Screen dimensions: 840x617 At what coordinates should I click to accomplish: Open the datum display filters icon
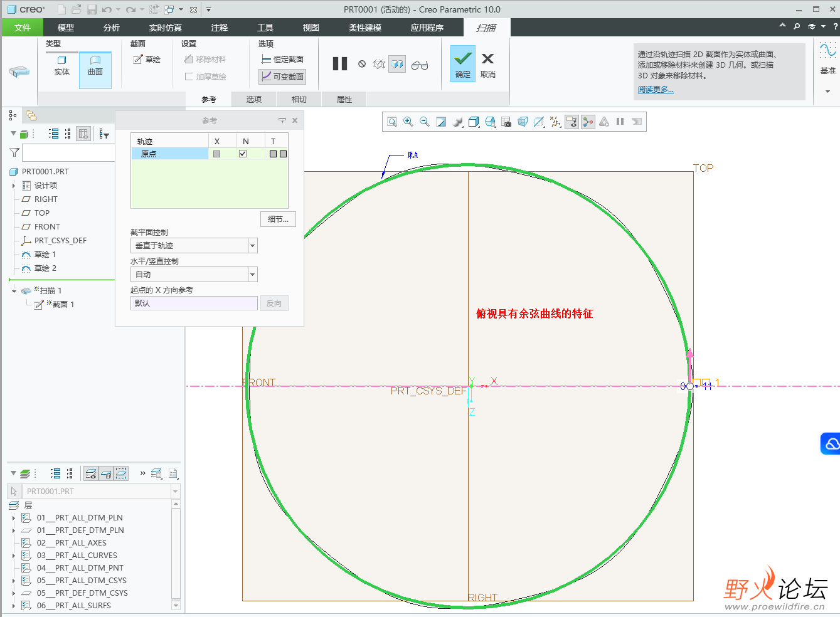555,122
